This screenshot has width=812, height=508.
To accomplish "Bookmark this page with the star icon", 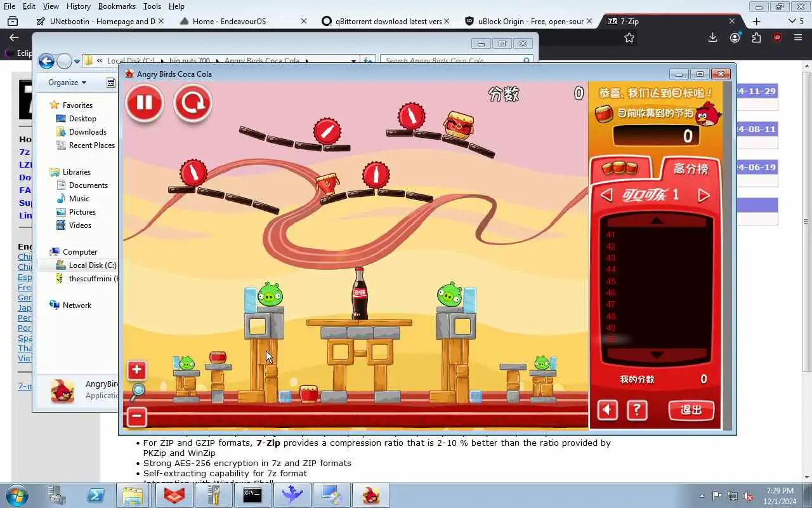I will (x=629, y=38).
